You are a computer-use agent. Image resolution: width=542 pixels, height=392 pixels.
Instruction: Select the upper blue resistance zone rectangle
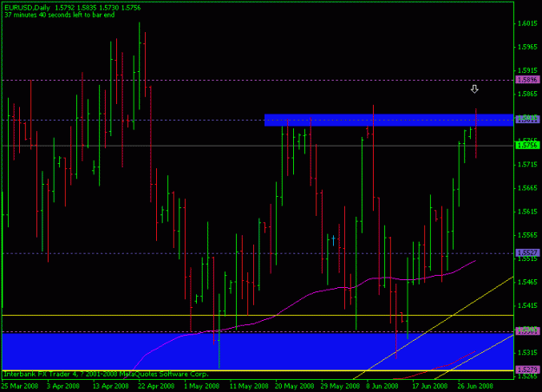coord(389,120)
